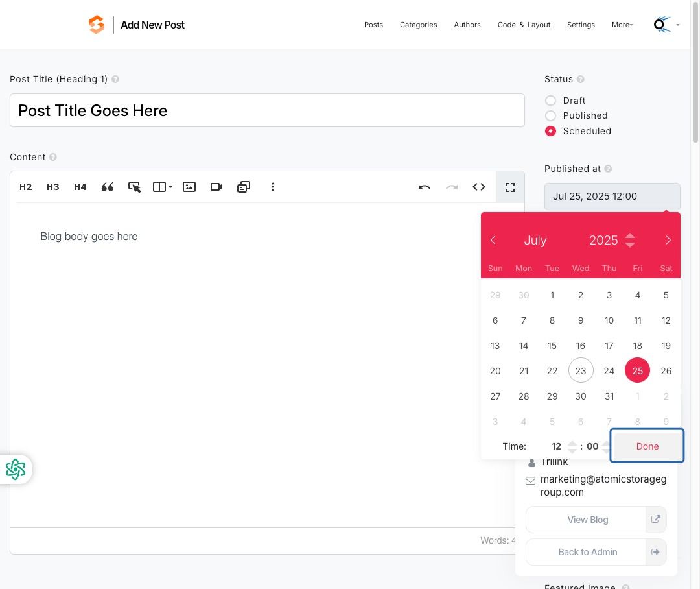
Task: Open the Categories page
Action: 418,25
